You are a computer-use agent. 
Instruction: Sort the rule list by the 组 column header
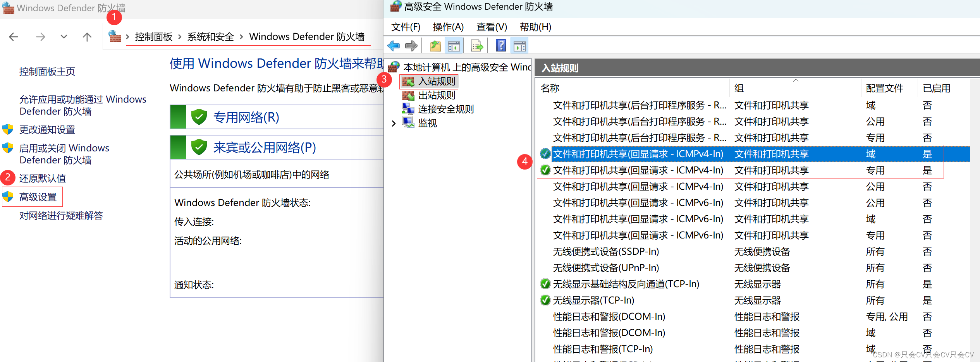click(796, 88)
